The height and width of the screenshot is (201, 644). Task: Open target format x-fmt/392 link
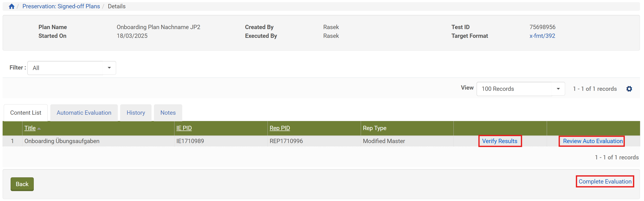(x=542, y=36)
